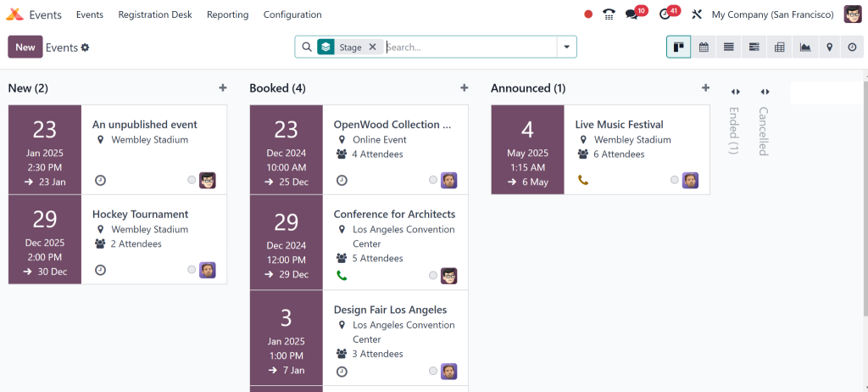868x392 pixels.
Task: Open activity clock on Design Fair Los Angeles
Action: pos(342,372)
